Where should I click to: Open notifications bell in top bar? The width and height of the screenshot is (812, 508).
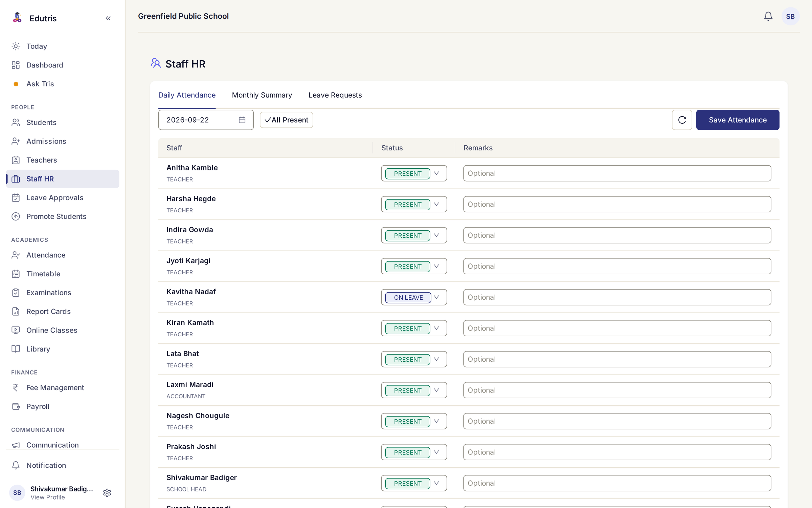[x=768, y=16]
